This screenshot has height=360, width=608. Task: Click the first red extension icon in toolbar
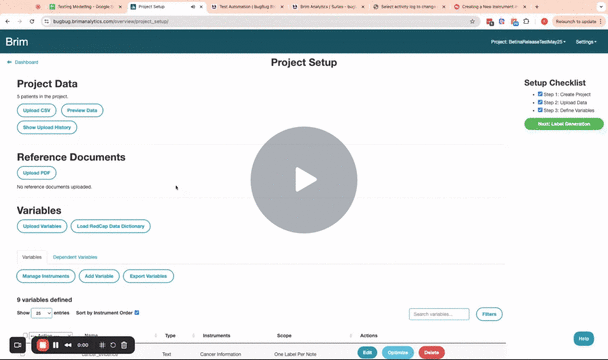(x=490, y=22)
